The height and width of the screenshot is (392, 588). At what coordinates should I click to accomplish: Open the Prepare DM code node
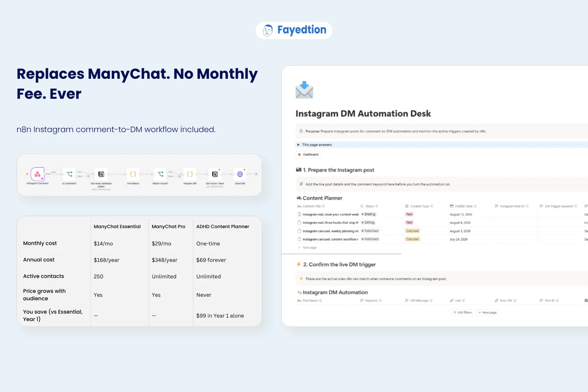tap(190, 174)
